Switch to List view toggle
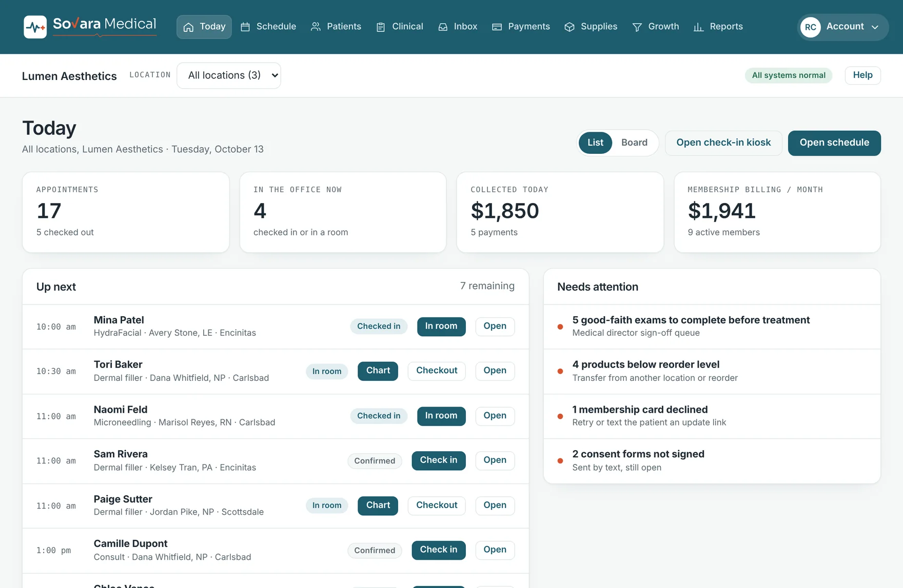The height and width of the screenshot is (588, 903). click(595, 143)
